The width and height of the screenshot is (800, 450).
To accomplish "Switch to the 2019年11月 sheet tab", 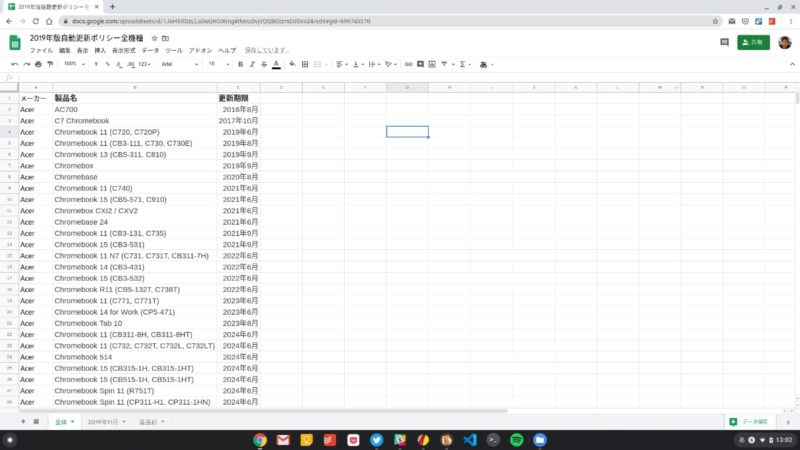I will point(105,422).
